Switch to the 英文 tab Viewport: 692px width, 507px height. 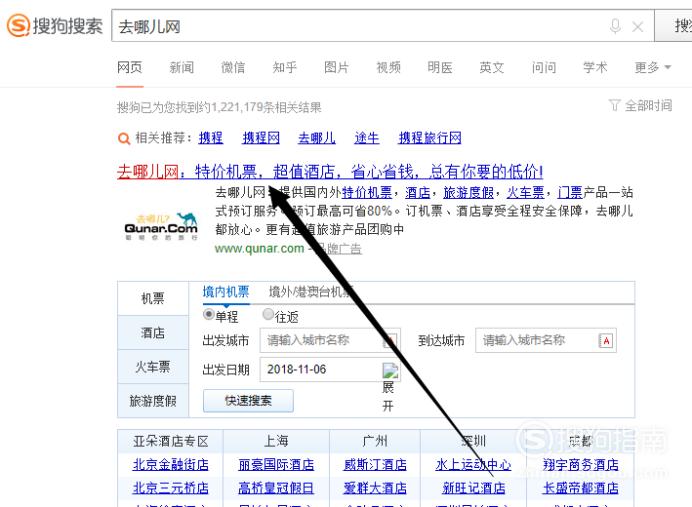point(492,68)
